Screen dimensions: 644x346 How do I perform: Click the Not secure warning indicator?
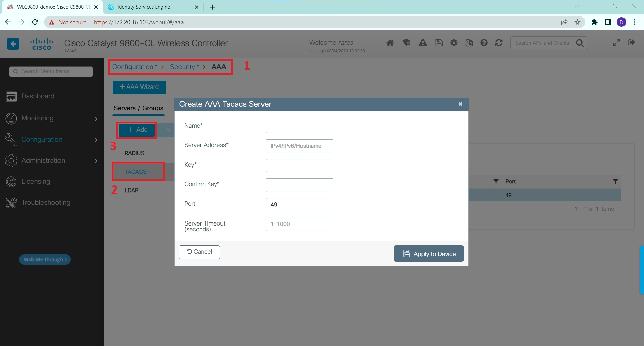[x=68, y=22]
